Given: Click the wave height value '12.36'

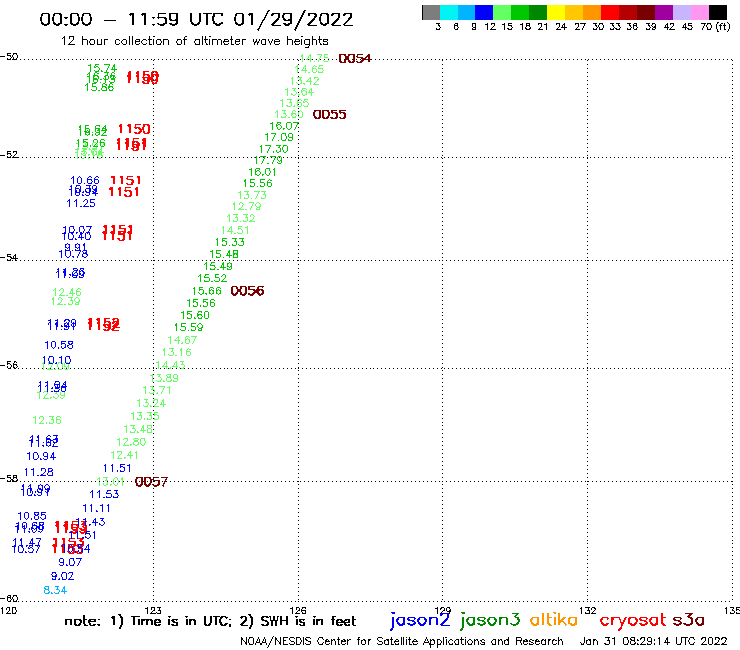Looking at the screenshot, I should 47,421.
